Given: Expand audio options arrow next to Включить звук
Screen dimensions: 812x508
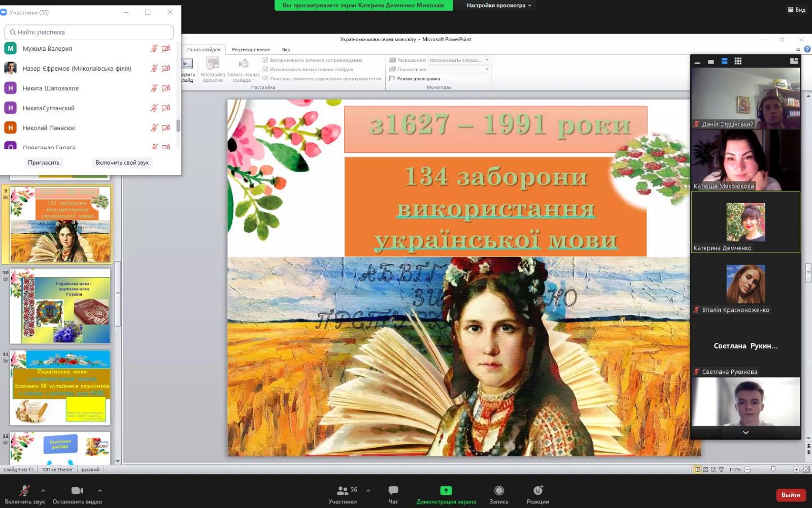Looking at the screenshot, I should [x=43, y=490].
